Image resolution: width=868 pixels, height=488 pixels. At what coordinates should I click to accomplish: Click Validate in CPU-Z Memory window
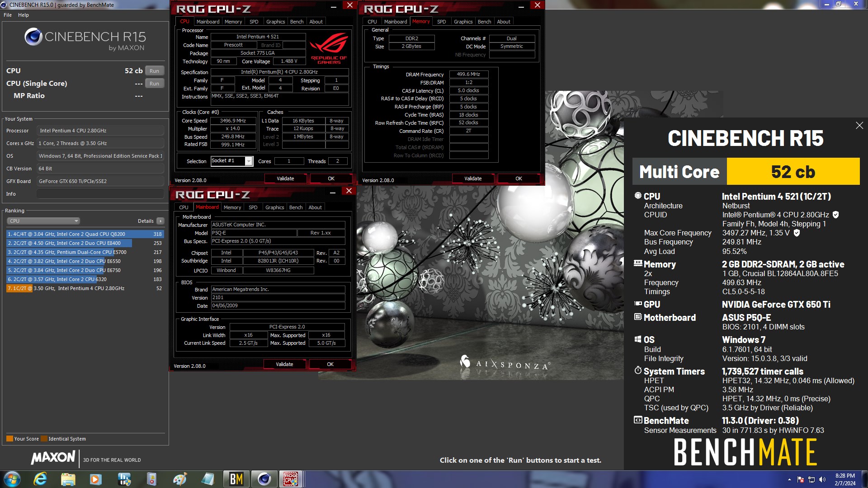(473, 178)
